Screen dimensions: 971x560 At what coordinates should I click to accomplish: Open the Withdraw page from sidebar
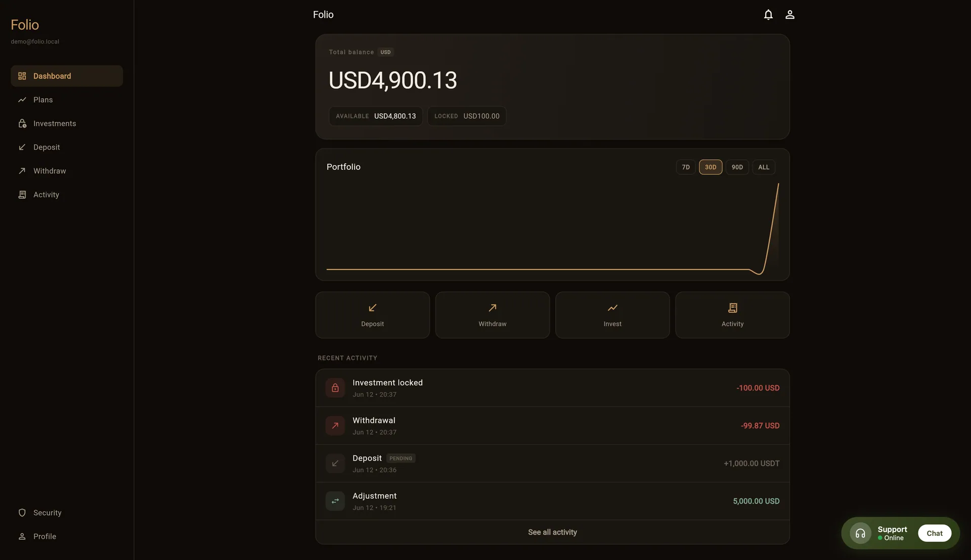(x=67, y=171)
